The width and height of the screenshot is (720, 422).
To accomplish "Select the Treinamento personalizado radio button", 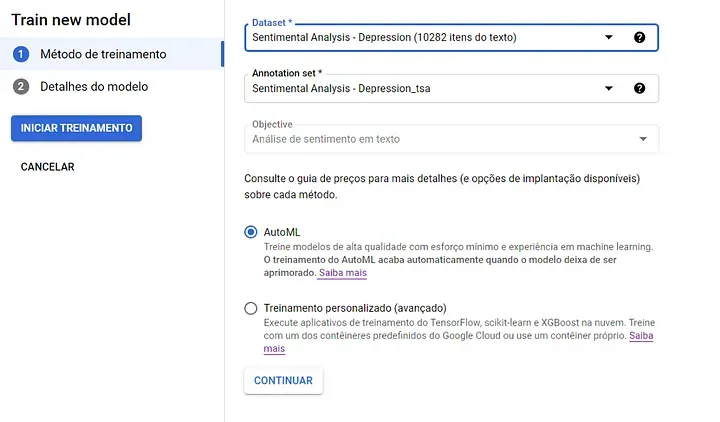I will [251, 308].
